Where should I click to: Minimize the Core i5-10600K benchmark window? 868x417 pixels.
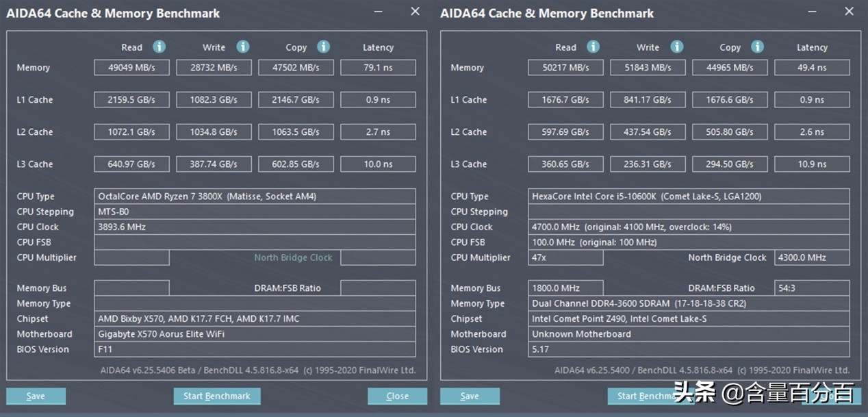coord(813,12)
